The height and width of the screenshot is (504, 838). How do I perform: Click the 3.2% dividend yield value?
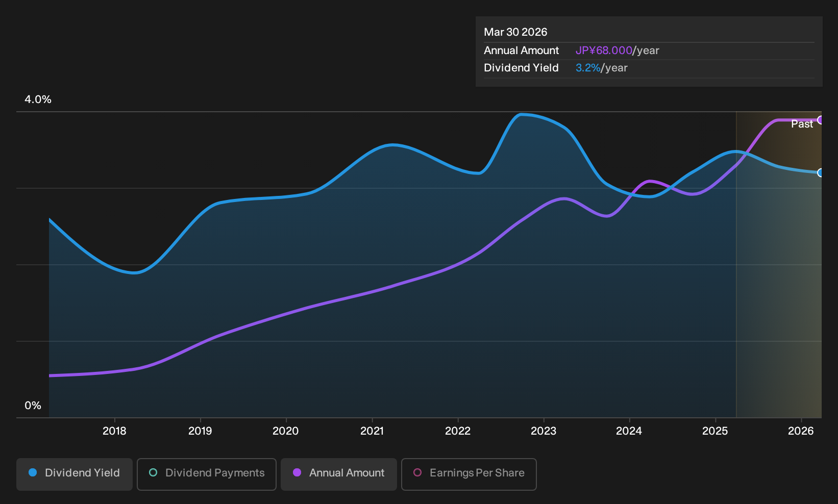tap(588, 68)
